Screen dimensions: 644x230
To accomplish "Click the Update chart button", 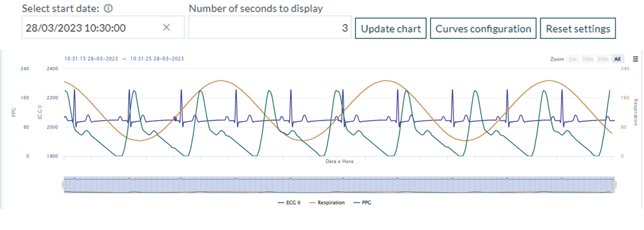I will click(x=390, y=28).
